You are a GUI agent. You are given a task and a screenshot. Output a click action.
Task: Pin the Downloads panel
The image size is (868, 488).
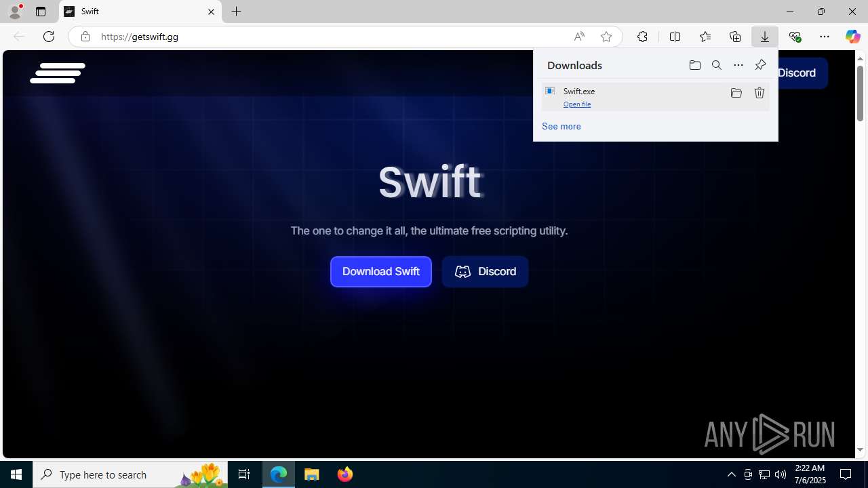(760, 65)
